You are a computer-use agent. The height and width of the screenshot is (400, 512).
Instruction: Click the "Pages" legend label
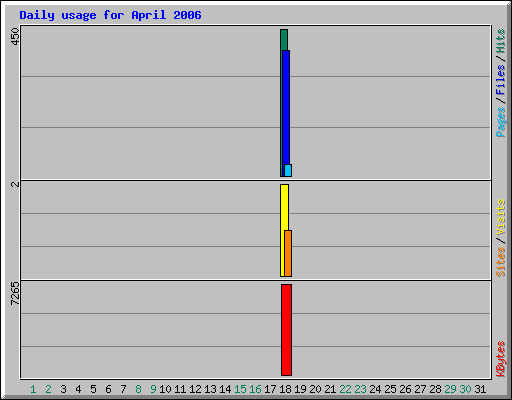pyautogui.click(x=500, y=122)
